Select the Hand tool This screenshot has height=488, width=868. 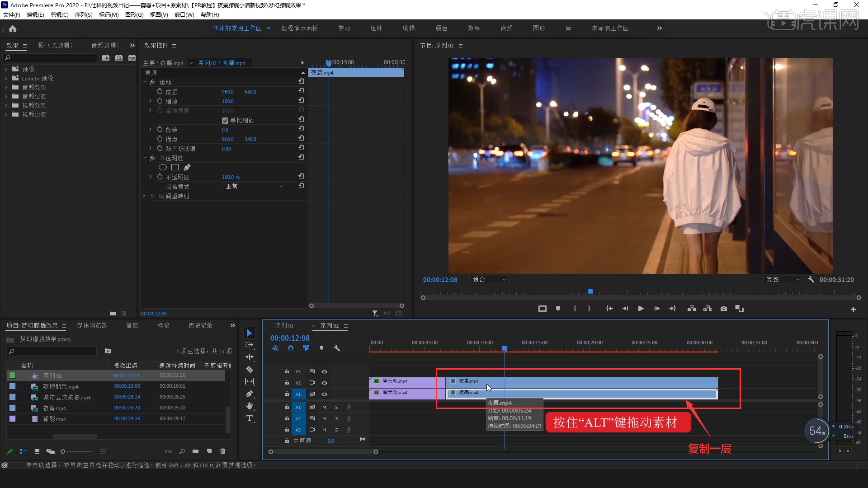coord(250,406)
